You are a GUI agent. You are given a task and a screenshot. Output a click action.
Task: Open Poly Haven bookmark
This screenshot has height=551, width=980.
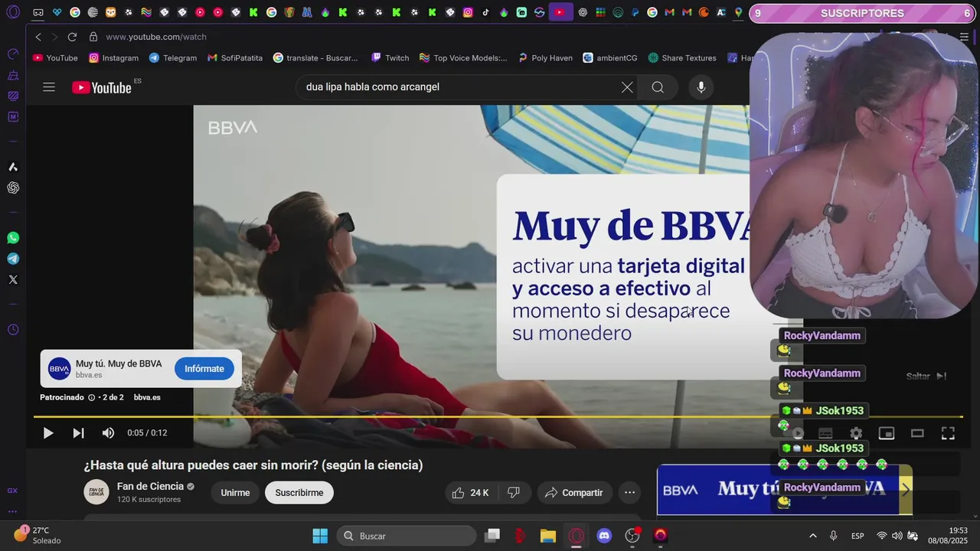tap(545, 58)
